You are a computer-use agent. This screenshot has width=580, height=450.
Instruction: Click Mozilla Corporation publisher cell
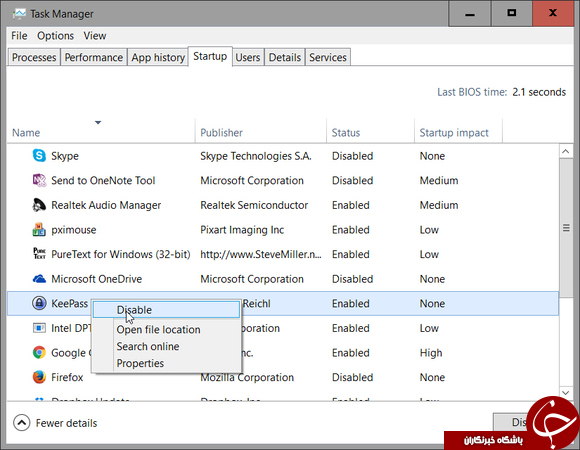pyautogui.click(x=247, y=377)
